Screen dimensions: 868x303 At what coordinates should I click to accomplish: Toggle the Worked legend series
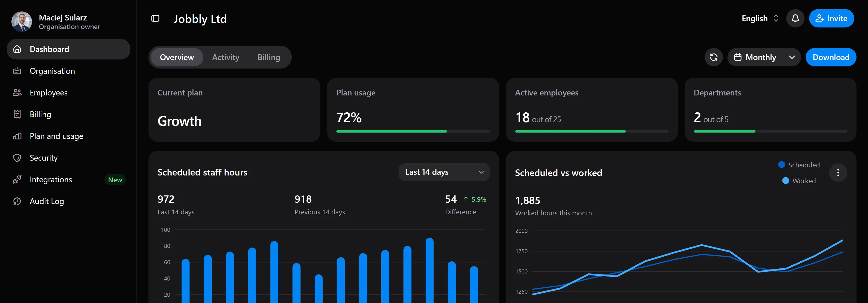(x=799, y=181)
